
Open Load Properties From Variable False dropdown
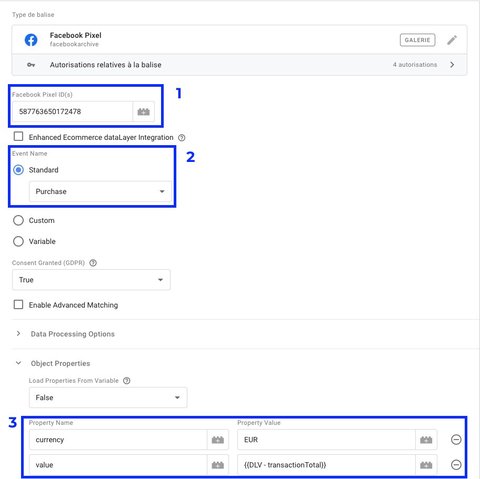[x=108, y=397]
